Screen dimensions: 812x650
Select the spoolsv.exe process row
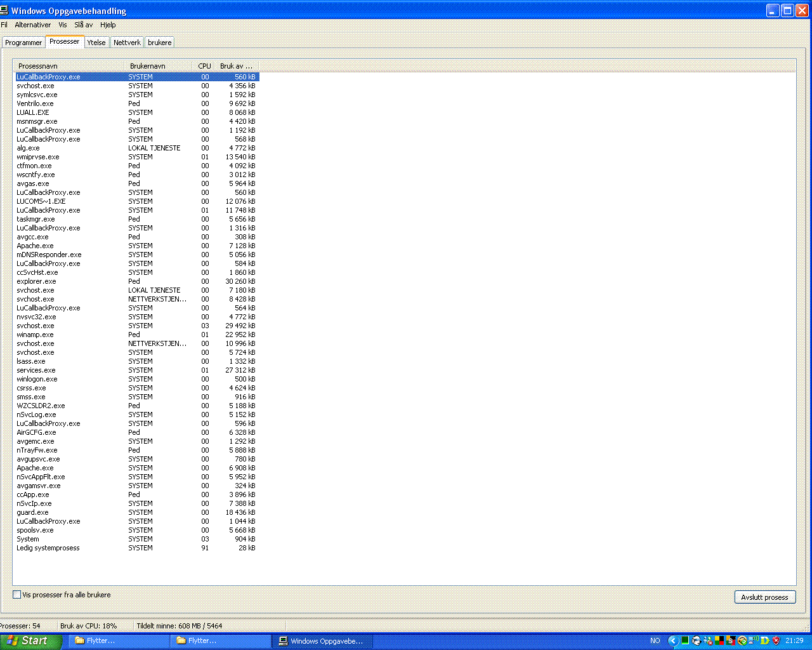coord(137,530)
